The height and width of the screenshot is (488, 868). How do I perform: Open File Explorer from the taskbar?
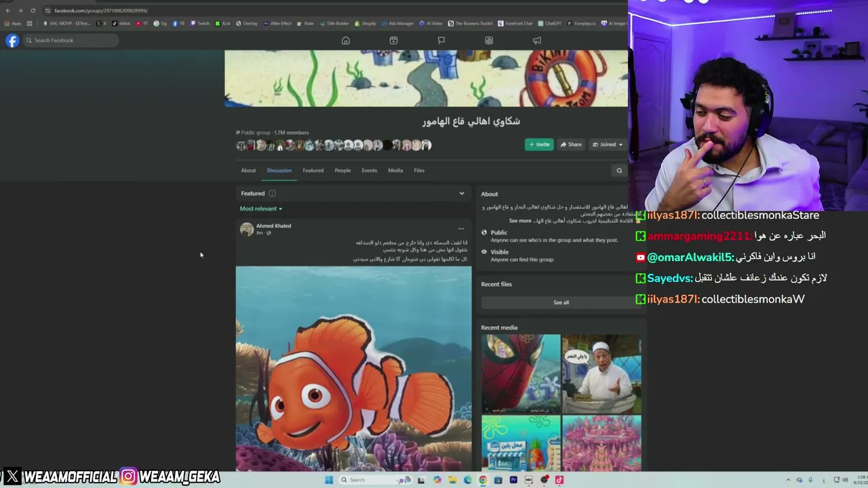(x=452, y=480)
